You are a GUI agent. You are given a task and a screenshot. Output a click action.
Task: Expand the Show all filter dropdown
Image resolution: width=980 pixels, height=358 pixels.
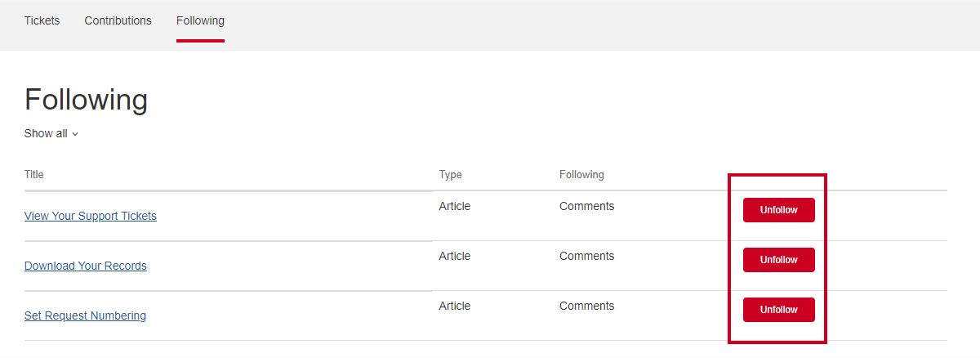pos(51,133)
